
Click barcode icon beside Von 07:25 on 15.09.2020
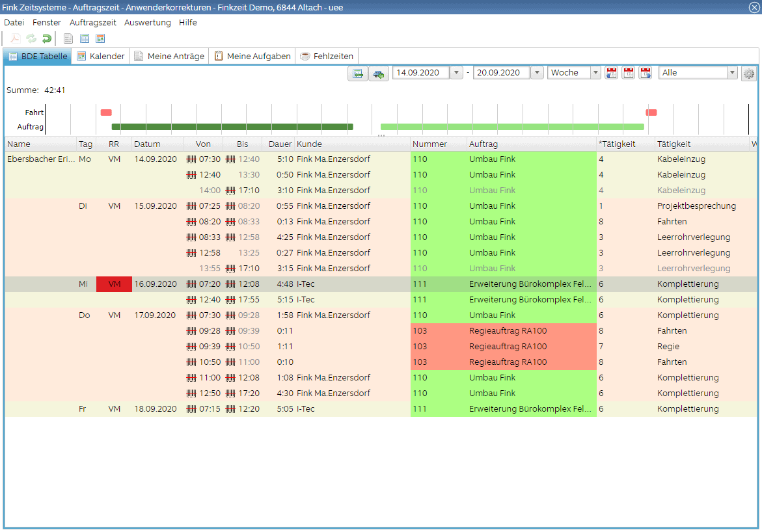191,206
